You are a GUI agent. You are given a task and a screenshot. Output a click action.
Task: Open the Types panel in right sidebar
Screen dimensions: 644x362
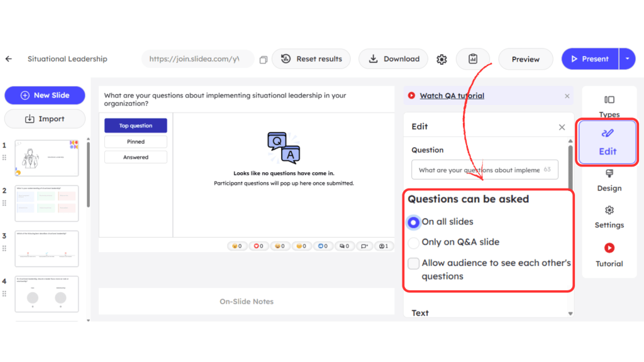609,106
